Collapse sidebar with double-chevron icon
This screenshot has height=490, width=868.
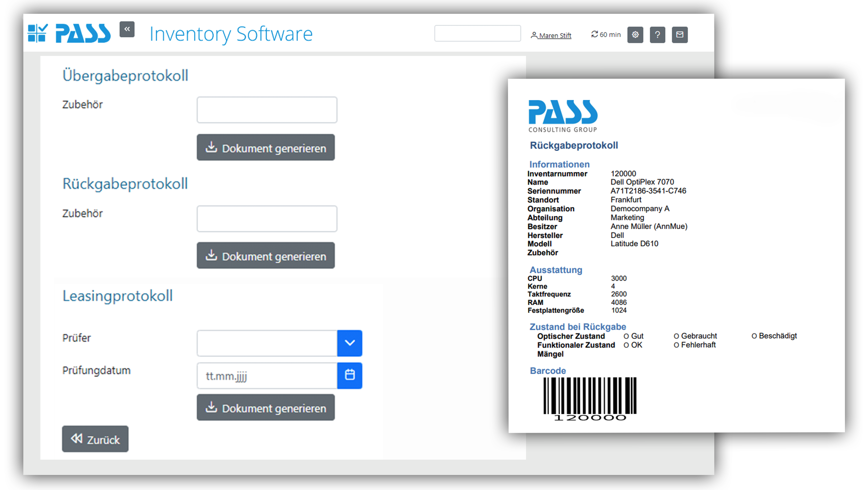click(127, 29)
